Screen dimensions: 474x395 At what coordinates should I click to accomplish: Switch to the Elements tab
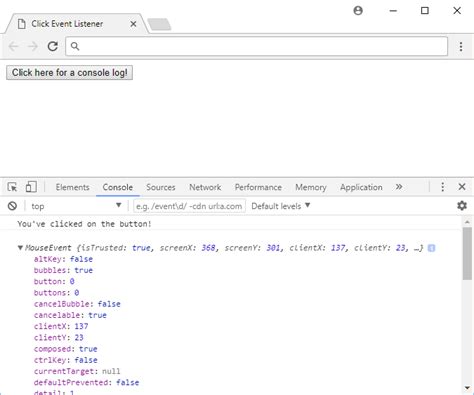[x=72, y=187]
